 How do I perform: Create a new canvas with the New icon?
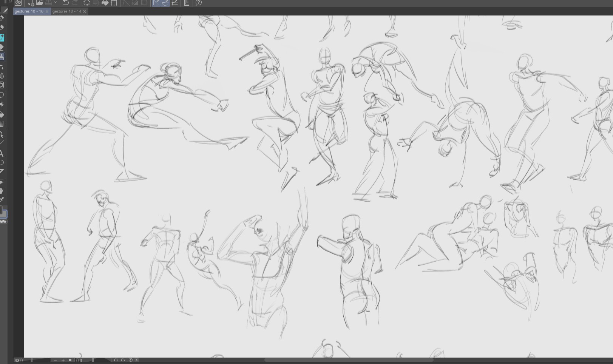coord(31,3)
